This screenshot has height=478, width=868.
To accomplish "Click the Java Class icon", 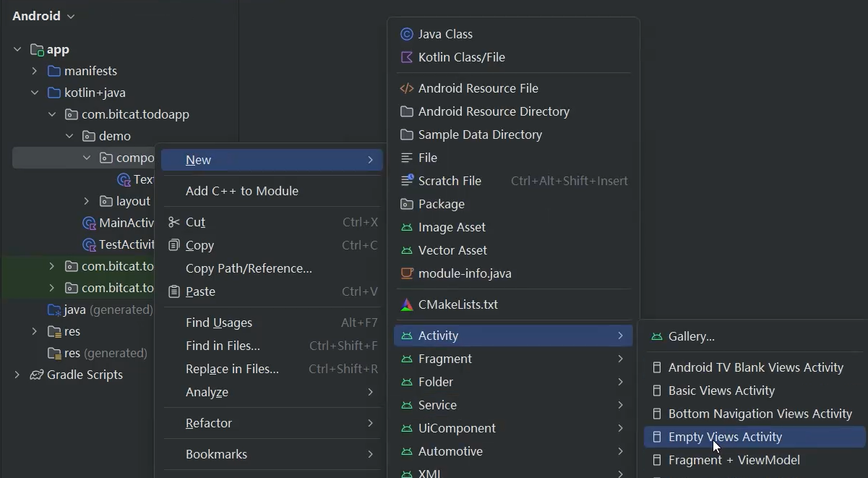I will [407, 34].
